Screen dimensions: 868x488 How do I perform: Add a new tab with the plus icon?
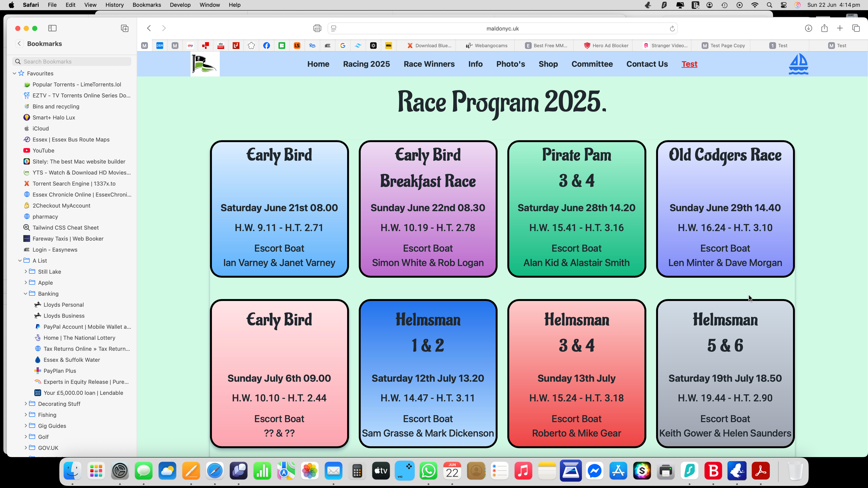[840, 28]
